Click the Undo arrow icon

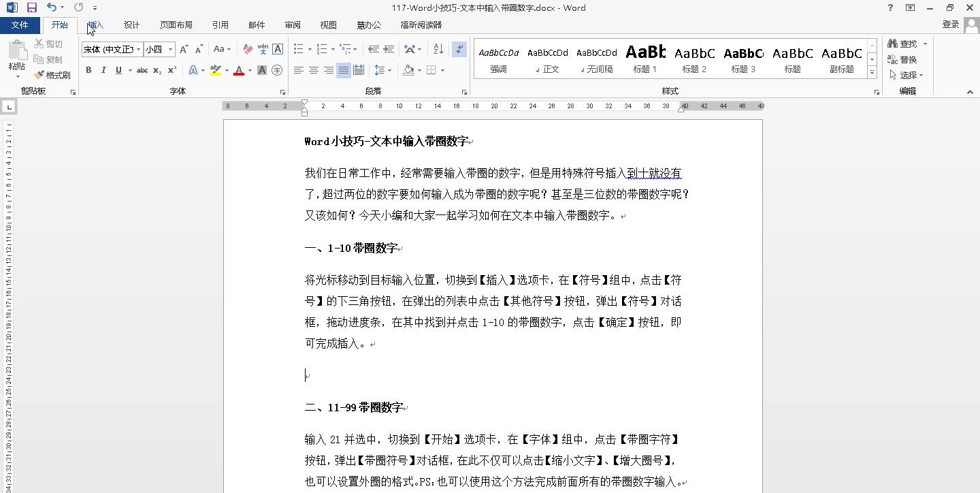(x=52, y=7)
